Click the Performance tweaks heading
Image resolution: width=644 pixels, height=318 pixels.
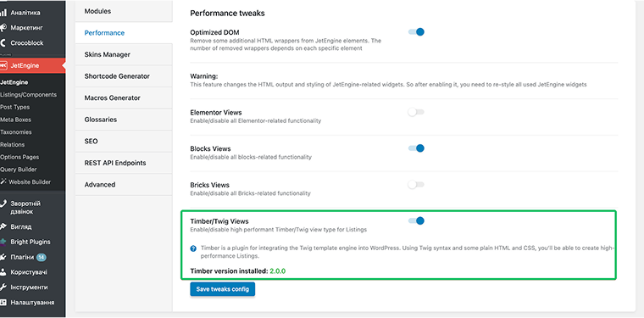pos(227,14)
